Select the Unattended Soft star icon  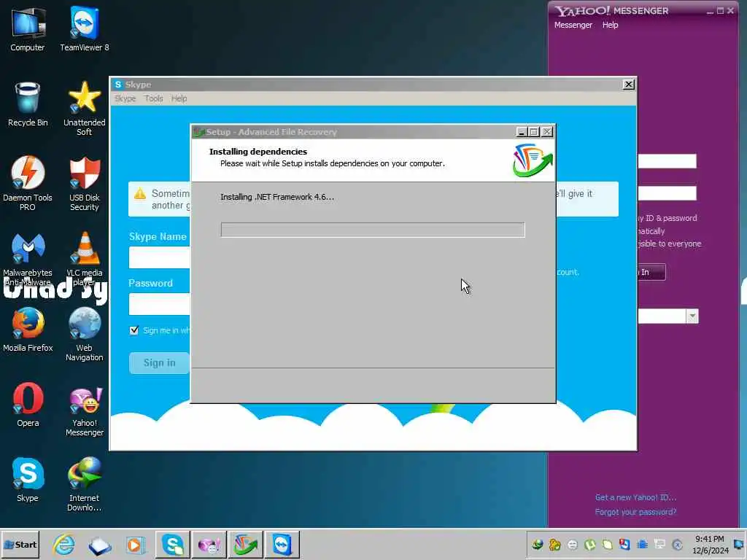(85, 109)
